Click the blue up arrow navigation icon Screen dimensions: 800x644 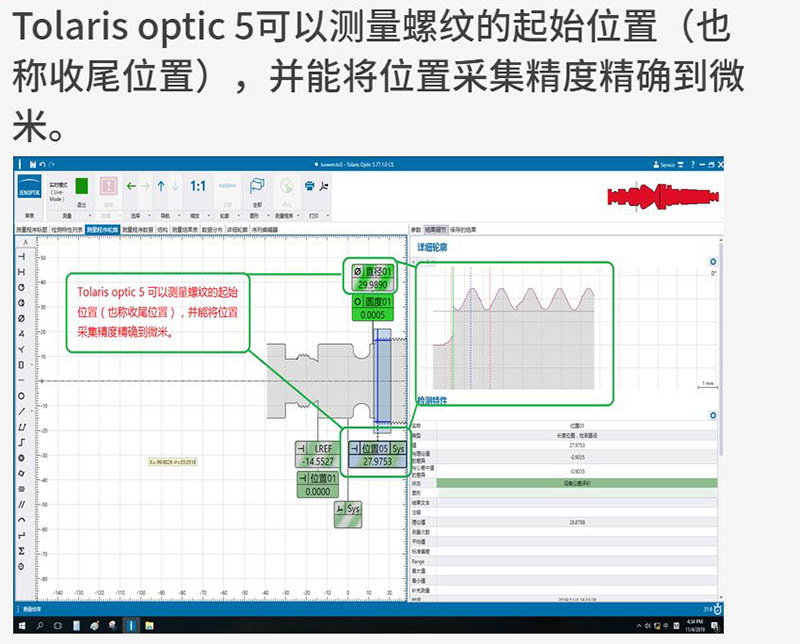(162, 186)
